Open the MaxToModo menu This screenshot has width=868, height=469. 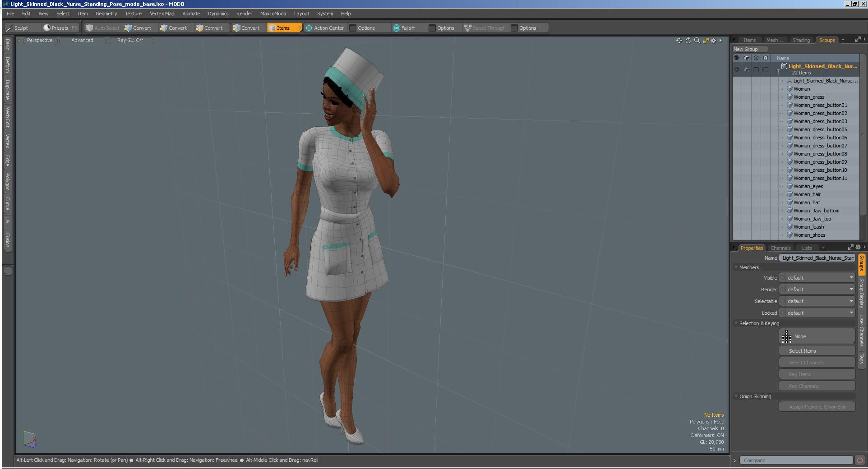point(273,14)
